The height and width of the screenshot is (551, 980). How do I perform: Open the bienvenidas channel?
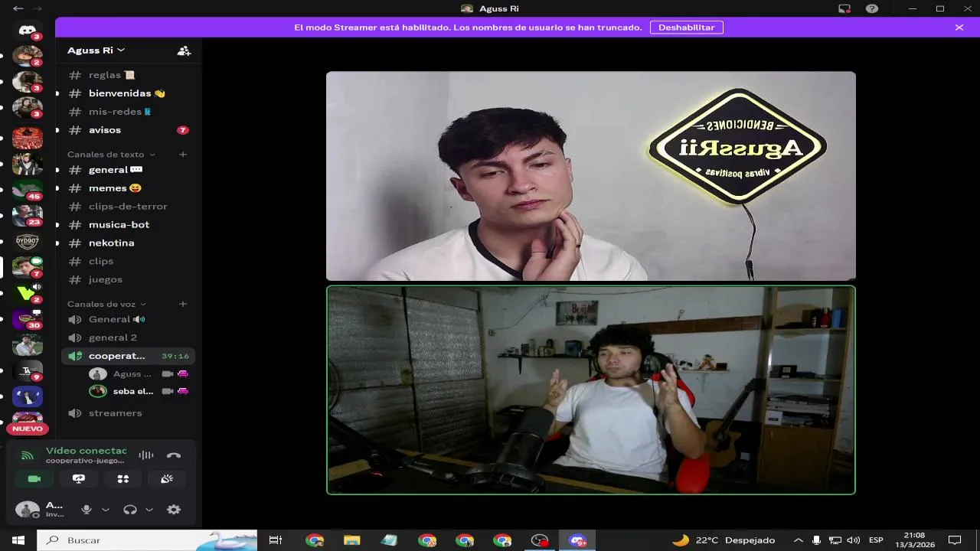(128, 93)
